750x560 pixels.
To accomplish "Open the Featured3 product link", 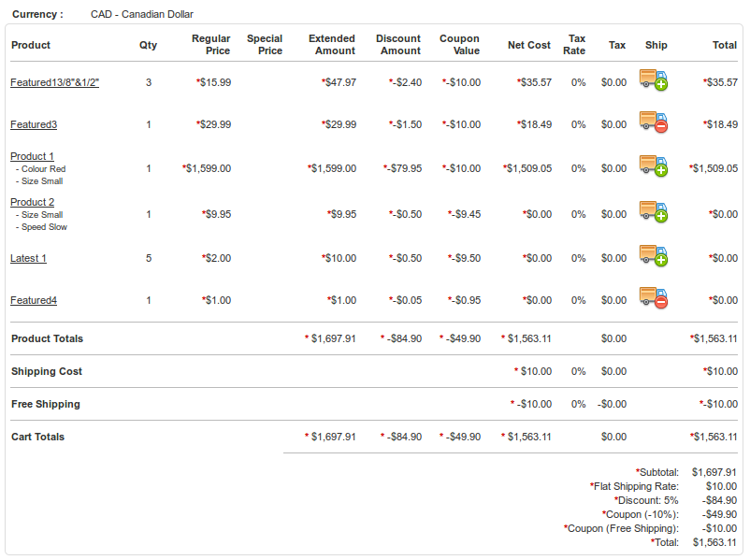I will tap(34, 124).
